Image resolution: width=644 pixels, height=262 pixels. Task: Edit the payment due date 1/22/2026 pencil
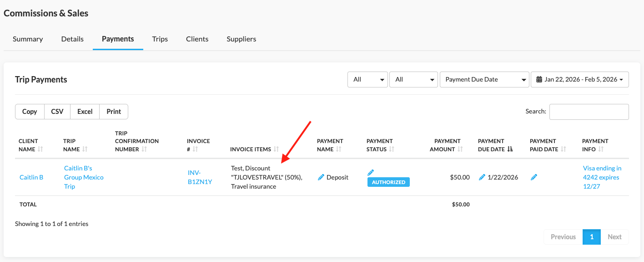click(482, 177)
